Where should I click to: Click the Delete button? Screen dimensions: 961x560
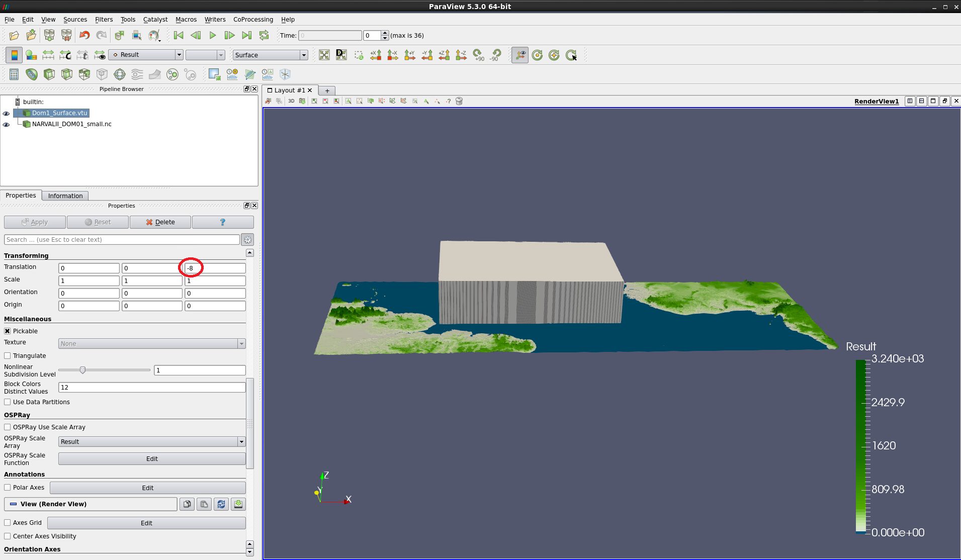pos(160,222)
